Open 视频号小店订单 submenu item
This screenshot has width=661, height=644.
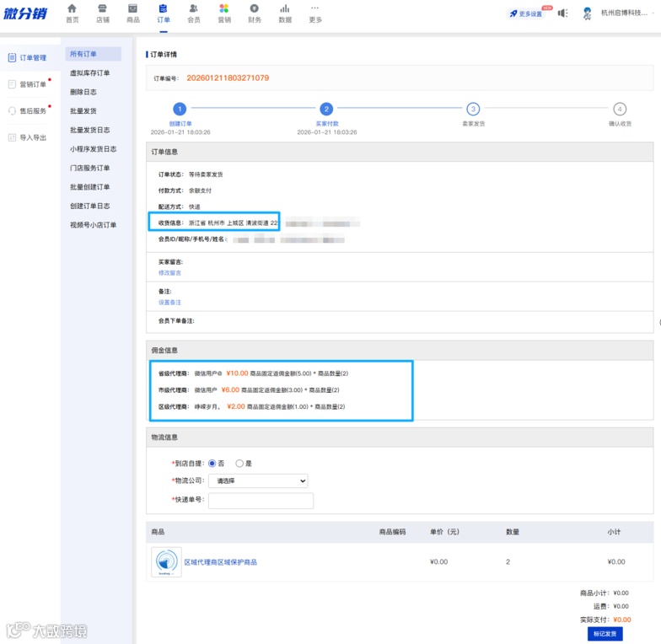[93, 224]
